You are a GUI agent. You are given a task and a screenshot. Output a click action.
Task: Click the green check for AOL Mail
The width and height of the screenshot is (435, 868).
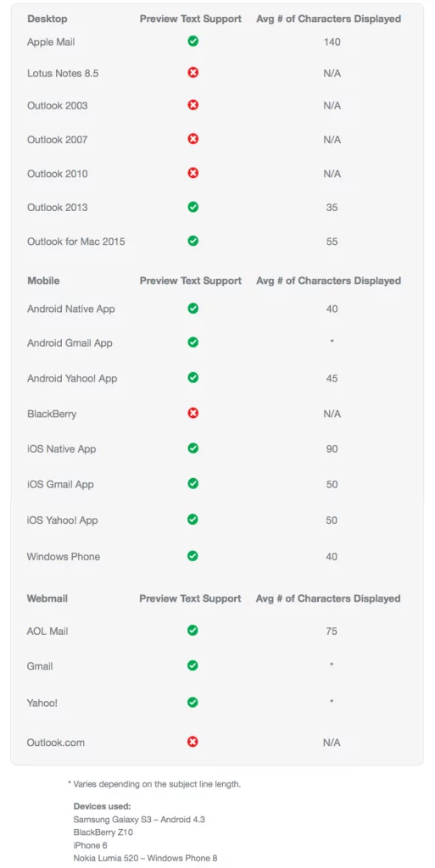tap(192, 630)
